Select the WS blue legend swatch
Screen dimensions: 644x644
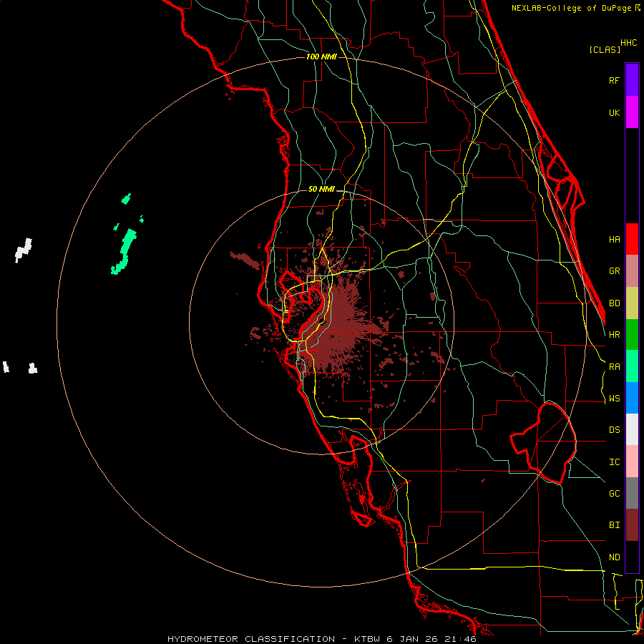[x=632, y=398]
